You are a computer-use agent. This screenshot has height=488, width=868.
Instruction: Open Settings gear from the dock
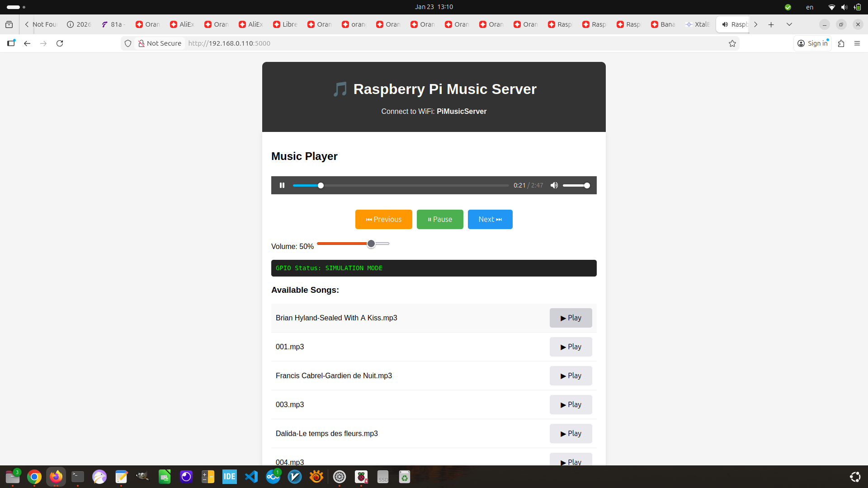coord(340,477)
